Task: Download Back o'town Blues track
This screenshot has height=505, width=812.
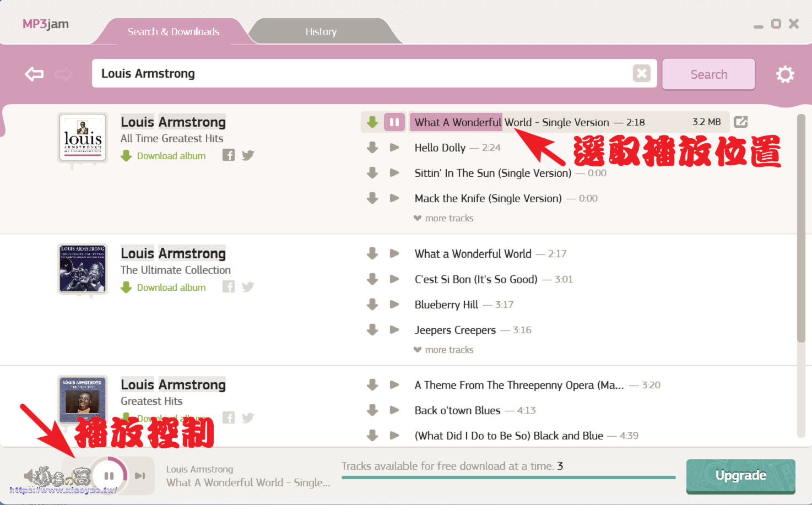Action: (x=372, y=410)
